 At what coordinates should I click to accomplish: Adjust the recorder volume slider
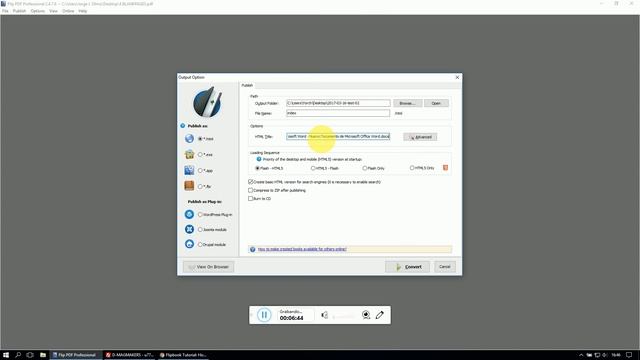[344, 316]
